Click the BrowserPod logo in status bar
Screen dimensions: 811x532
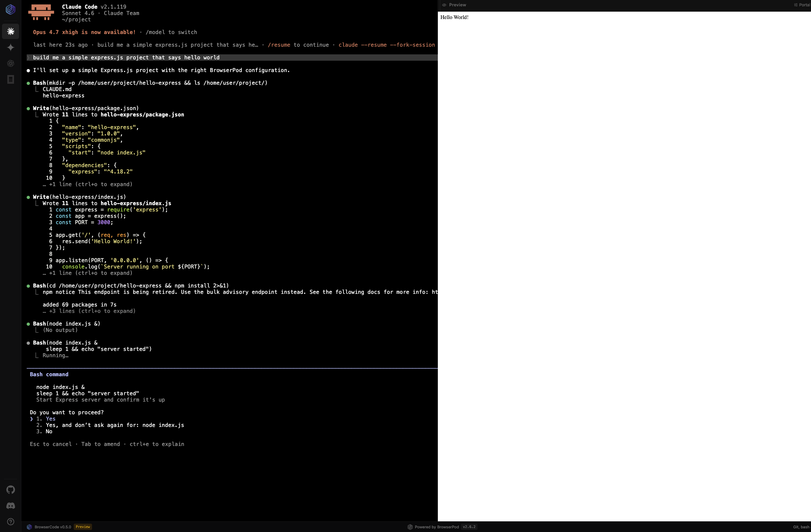coord(410,527)
